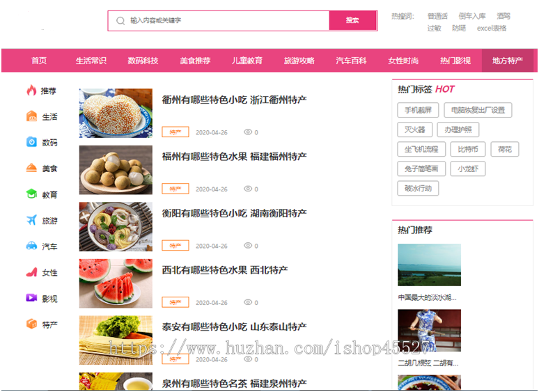Click the orange house icon for 生活
The width and height of the screenshot is (539, 392).
(31, 116)
